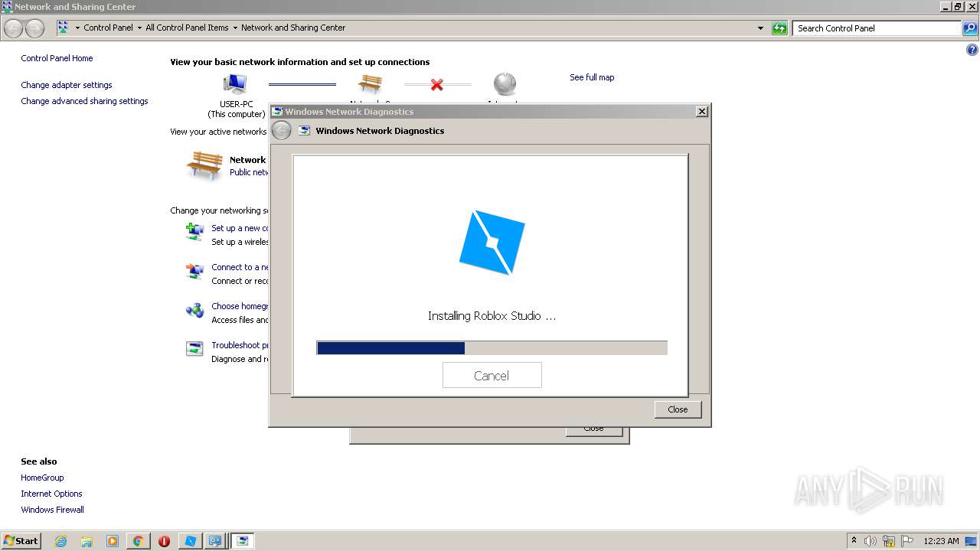The width and height of the screenshot is (980, 551).
Task: Open Change advanced sharing settings
Action: (x=84, y=101)
